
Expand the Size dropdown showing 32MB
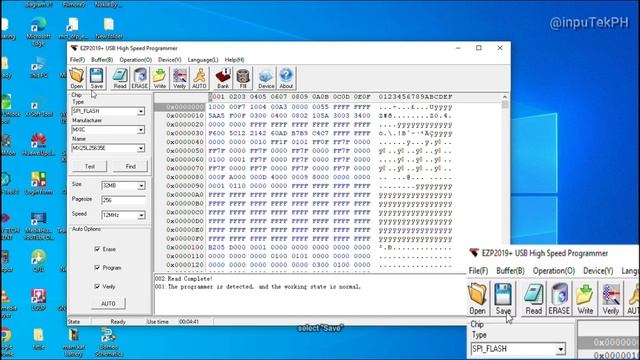(141, 186)
